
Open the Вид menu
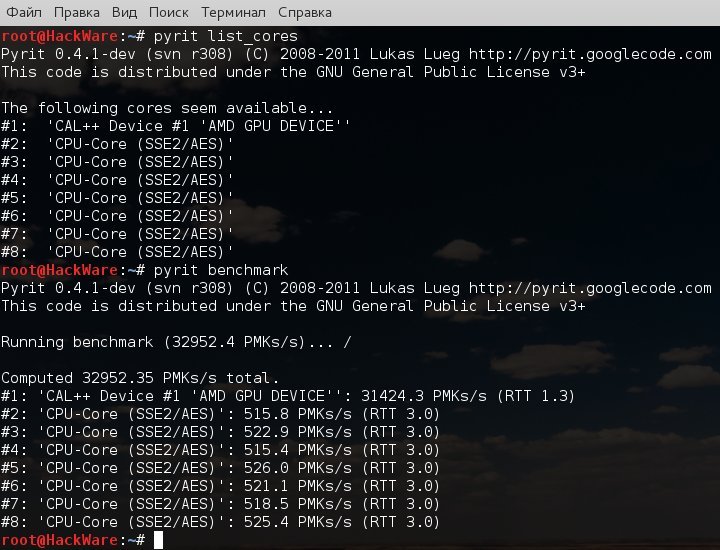pos(124,12)
